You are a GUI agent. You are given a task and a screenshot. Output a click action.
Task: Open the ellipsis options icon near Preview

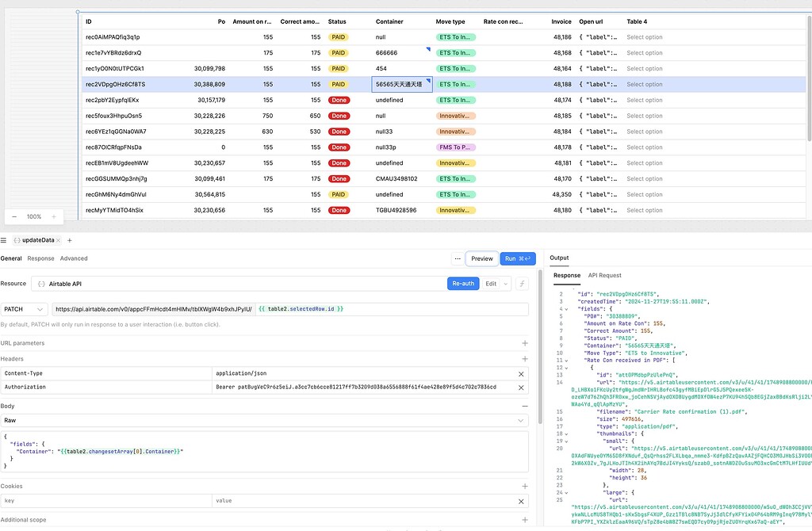458,258
